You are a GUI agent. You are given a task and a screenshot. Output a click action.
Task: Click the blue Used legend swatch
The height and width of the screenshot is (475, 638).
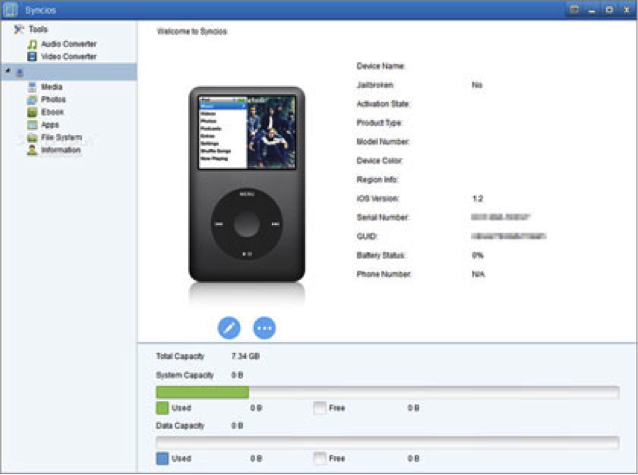tap(162, 458)
